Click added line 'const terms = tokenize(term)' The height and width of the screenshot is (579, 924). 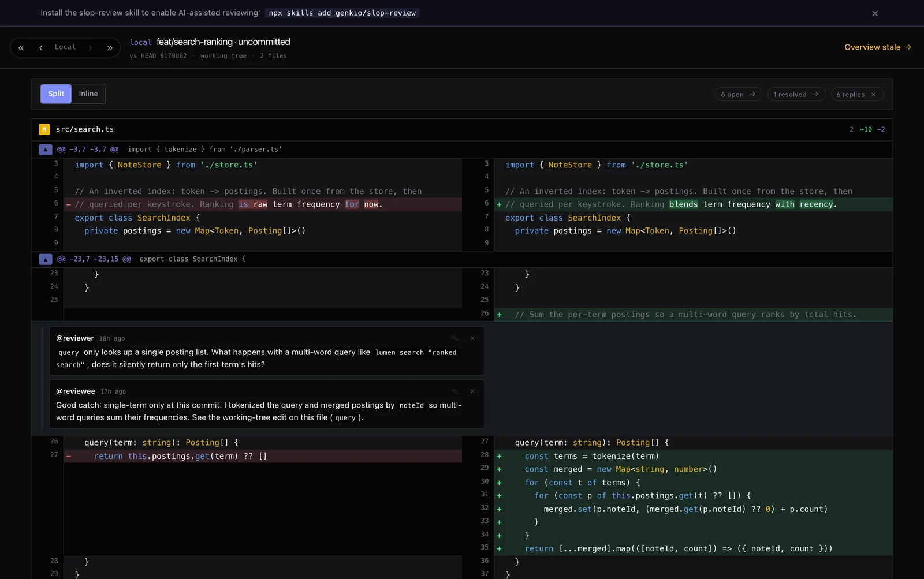pyautogui.click(x=694, y=456)
